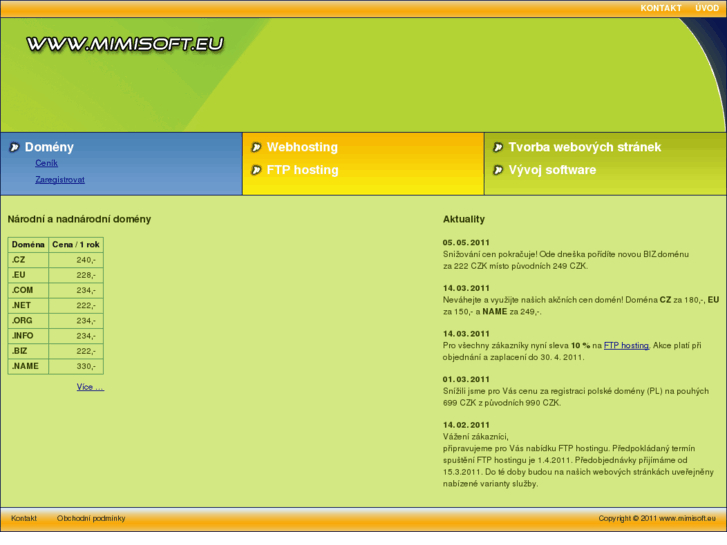Select the .COM domain cell
727x545 pixels.
(28, 290)
